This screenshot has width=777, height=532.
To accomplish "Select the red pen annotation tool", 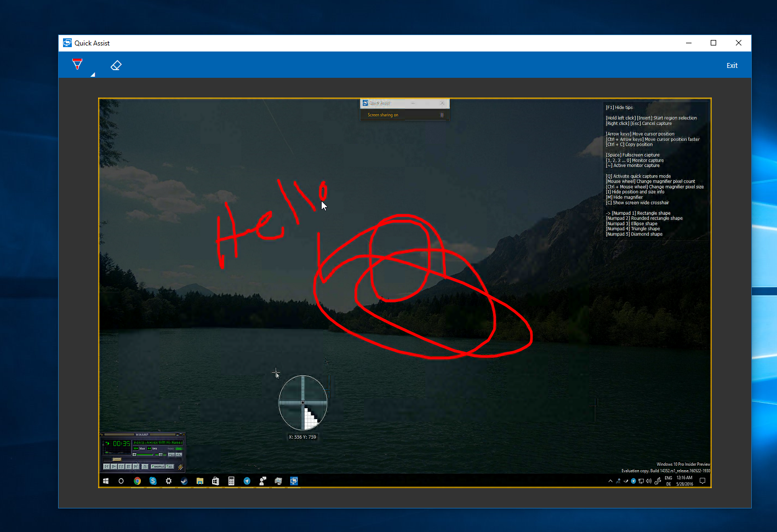I will pyautogui.click(x=77, y=65).
